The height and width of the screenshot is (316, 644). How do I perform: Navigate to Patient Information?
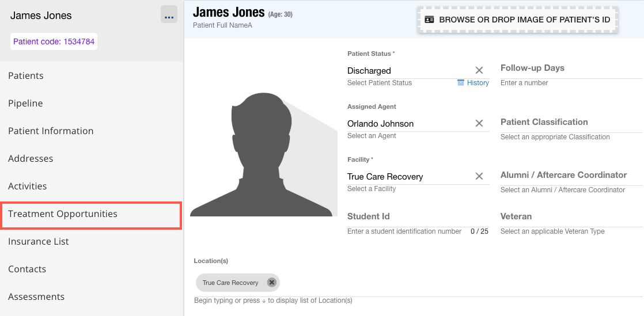pos(51,131)
